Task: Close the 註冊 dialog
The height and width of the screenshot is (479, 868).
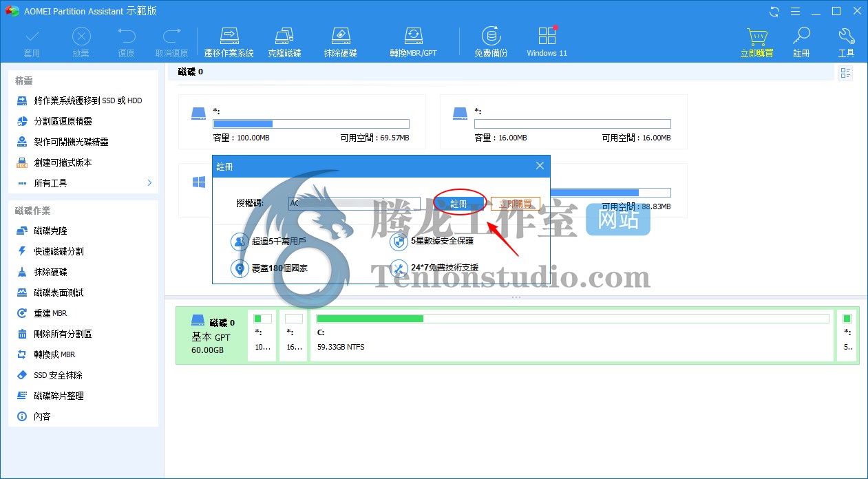Action: (540, 166)
